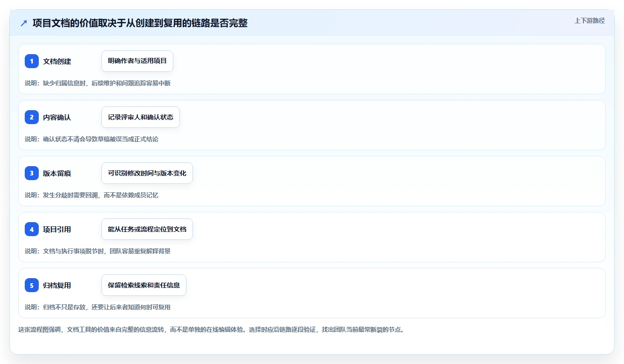
Task: Click the 文档创建 step title
Action: (57, 61)
